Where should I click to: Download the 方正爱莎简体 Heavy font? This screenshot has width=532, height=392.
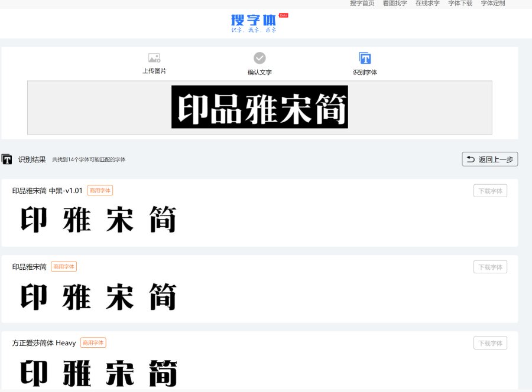pyautogui.click(x=490, y=343)
